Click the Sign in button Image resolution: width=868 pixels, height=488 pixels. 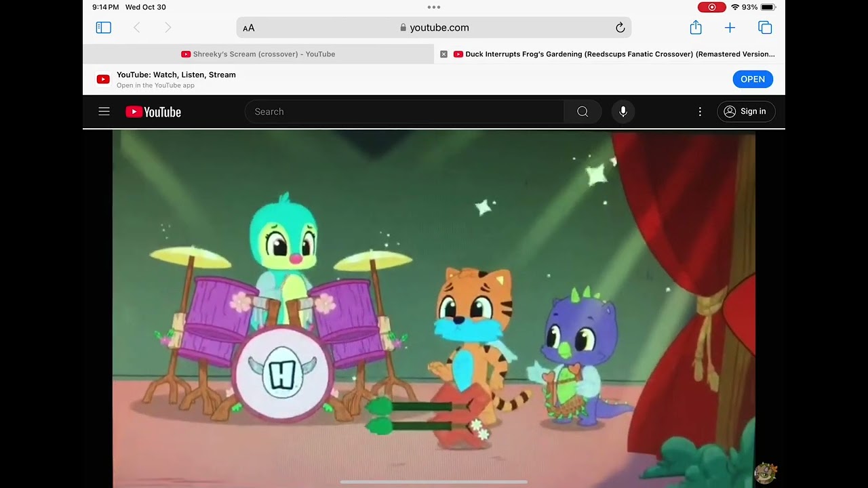coord(746,112)
